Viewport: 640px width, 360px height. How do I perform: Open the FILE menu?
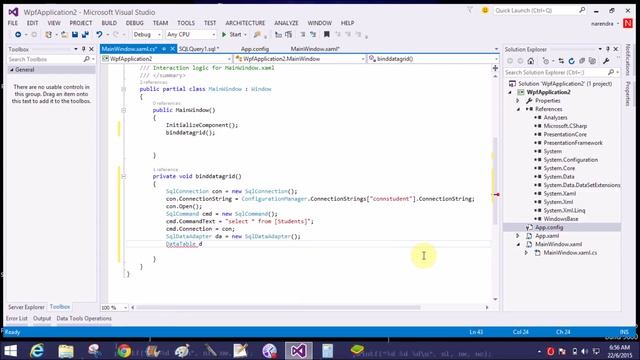coord(13,23)
